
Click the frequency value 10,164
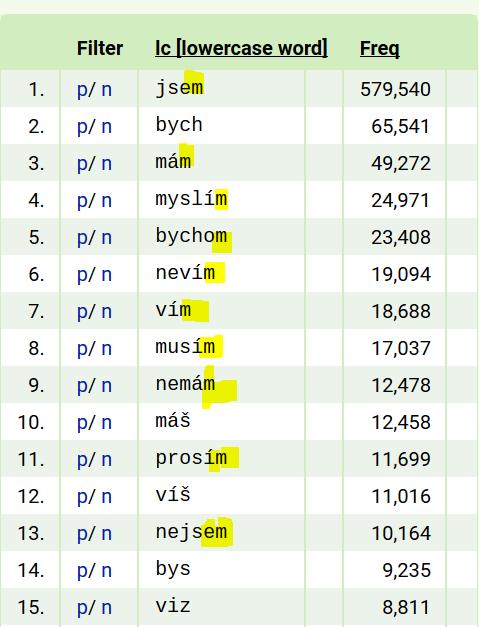pyautogui.click(x=401, y=534)
